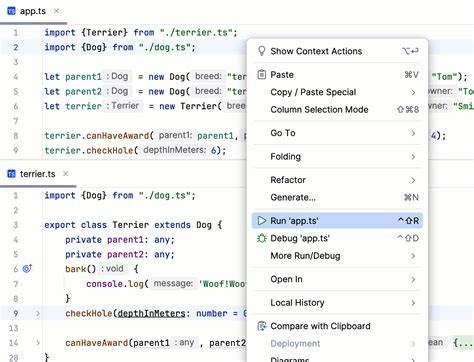Screen dimensions: 474x362
Task: Click the parent2 variable on app.ts line 5
Action: click(83, 91)
